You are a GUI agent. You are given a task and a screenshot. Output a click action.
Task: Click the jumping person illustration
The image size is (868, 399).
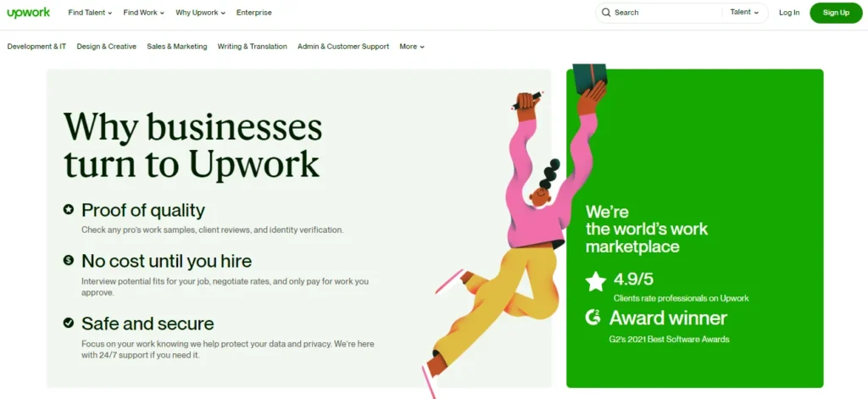click(x=515, y=230)
